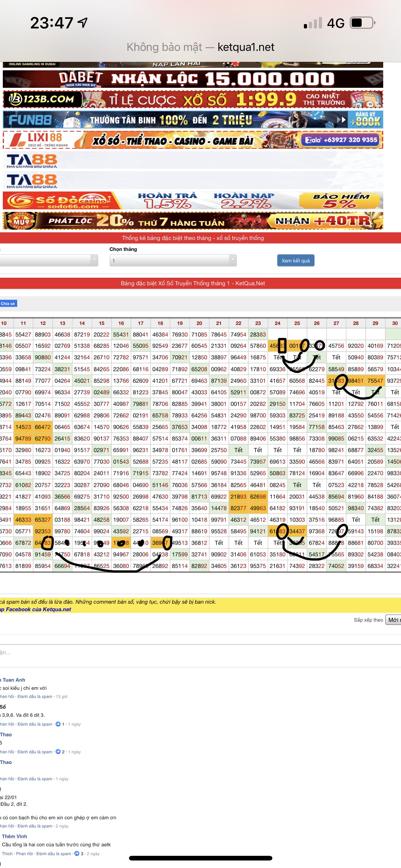Tap the location arrow icon beside the clock

82,22
